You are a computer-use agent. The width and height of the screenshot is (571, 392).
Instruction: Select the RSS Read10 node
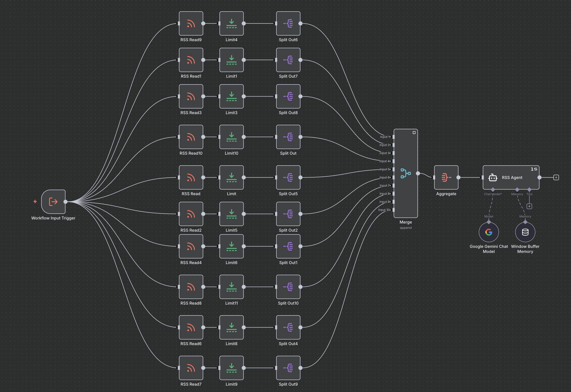point(191,137)
